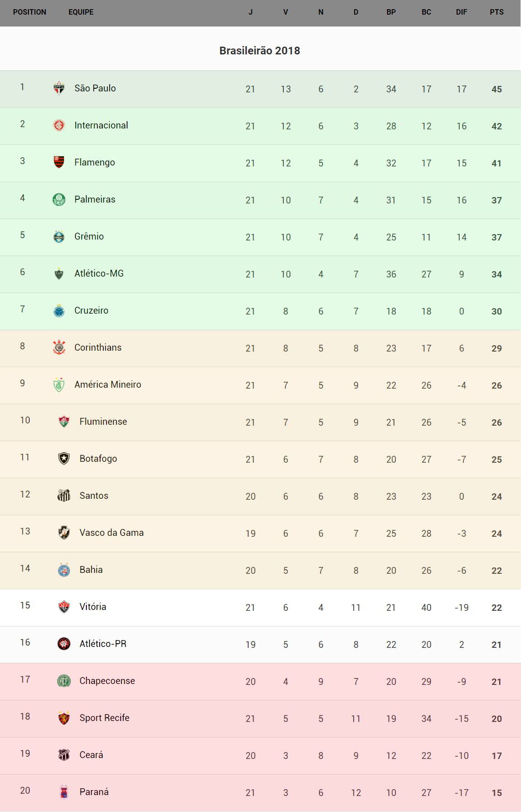Click the São Paulo club crest
The height and width of the screenshot is (812, 521).
point(59,88)
